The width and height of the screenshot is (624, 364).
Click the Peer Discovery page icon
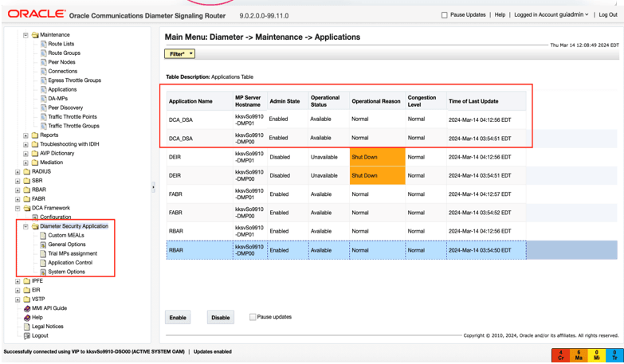coord(44,108)
